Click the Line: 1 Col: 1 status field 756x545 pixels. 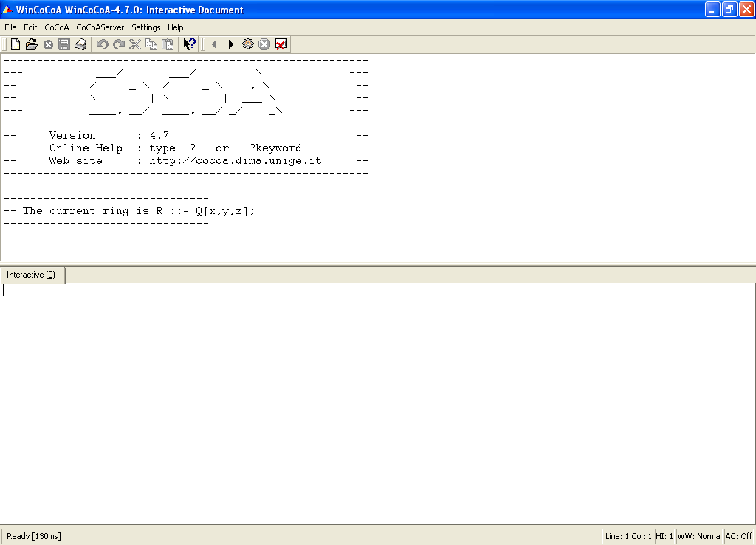(x=628, y=536)
